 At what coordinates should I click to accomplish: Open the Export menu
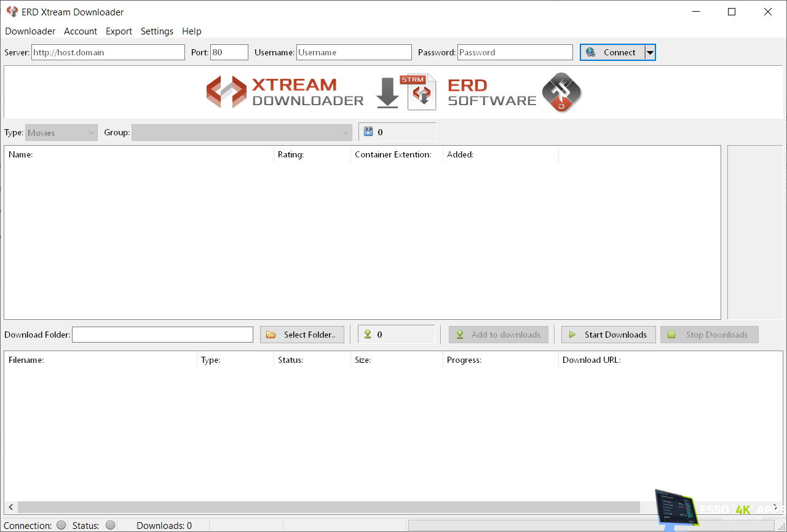tap(119, 31)
